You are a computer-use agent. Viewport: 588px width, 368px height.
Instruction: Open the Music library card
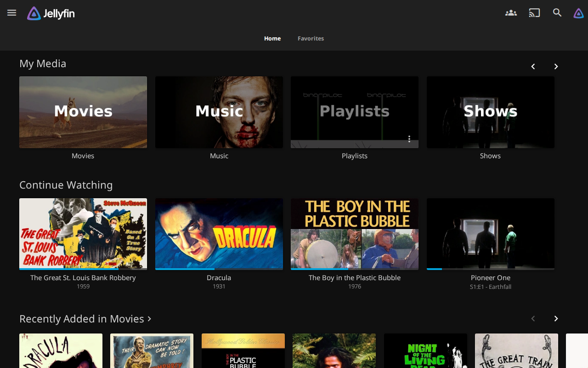coord(219,112)
